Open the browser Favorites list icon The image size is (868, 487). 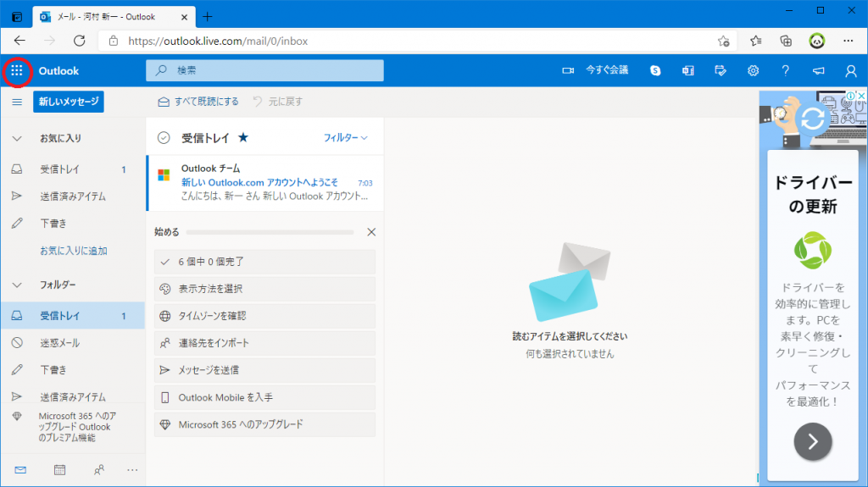[x=755, y=41]
